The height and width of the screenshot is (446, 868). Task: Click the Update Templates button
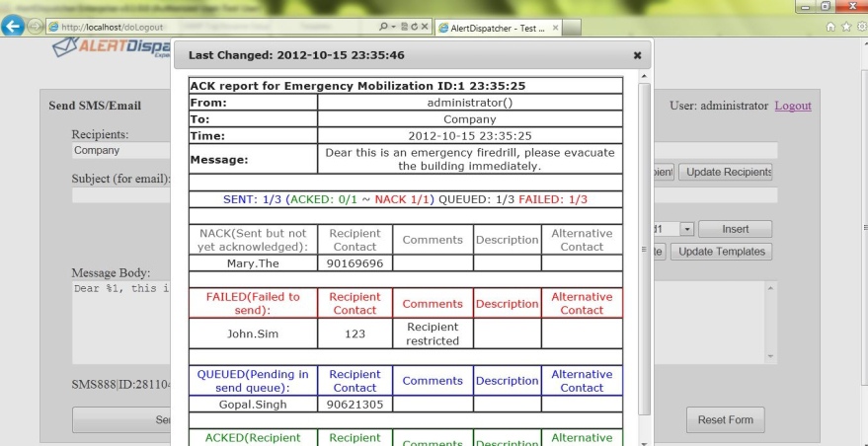(721, 252)
